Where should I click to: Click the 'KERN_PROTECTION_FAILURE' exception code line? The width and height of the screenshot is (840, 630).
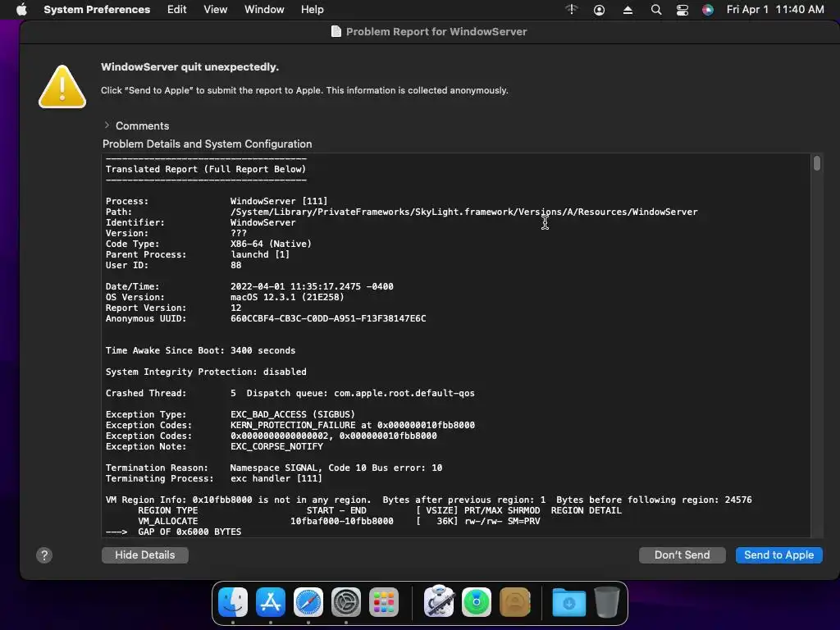click(290, 426)
